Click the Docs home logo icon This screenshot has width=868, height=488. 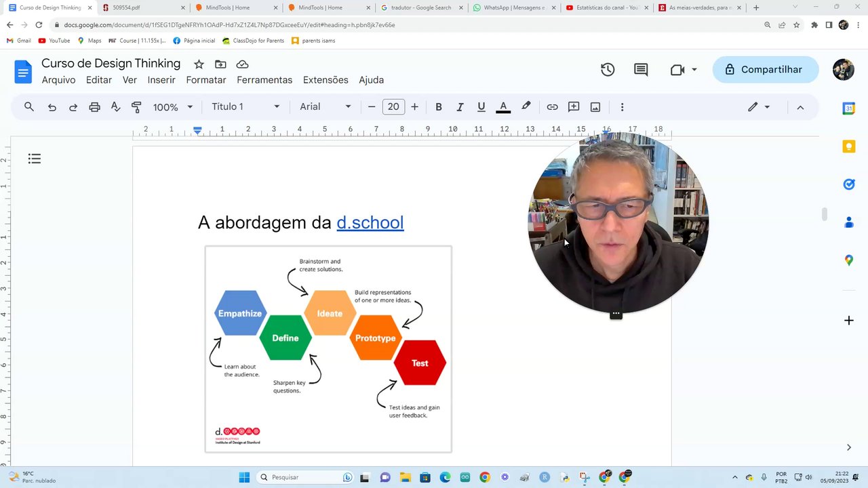(x=23, y=71)
